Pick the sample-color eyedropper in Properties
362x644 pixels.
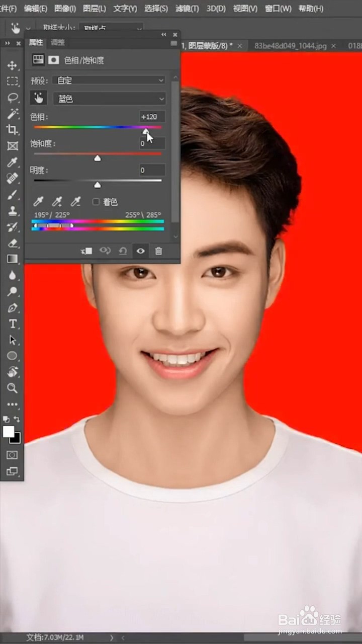pos(38,202)
